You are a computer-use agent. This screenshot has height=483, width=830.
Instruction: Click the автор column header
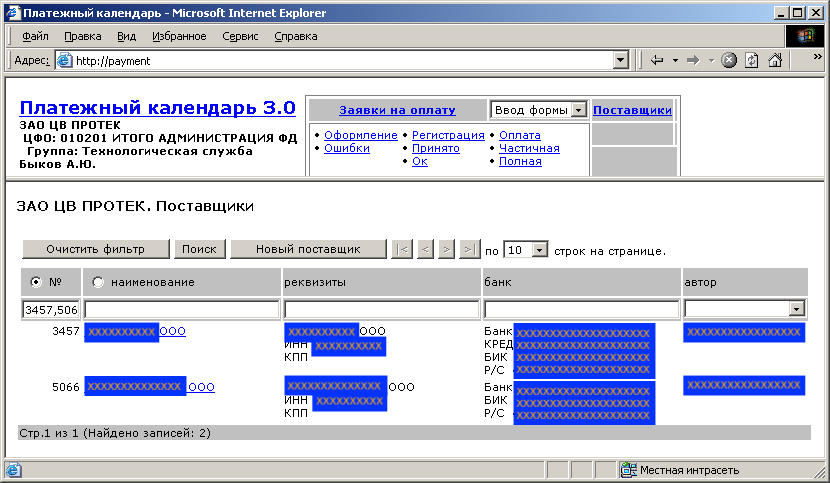click(745, 282)
